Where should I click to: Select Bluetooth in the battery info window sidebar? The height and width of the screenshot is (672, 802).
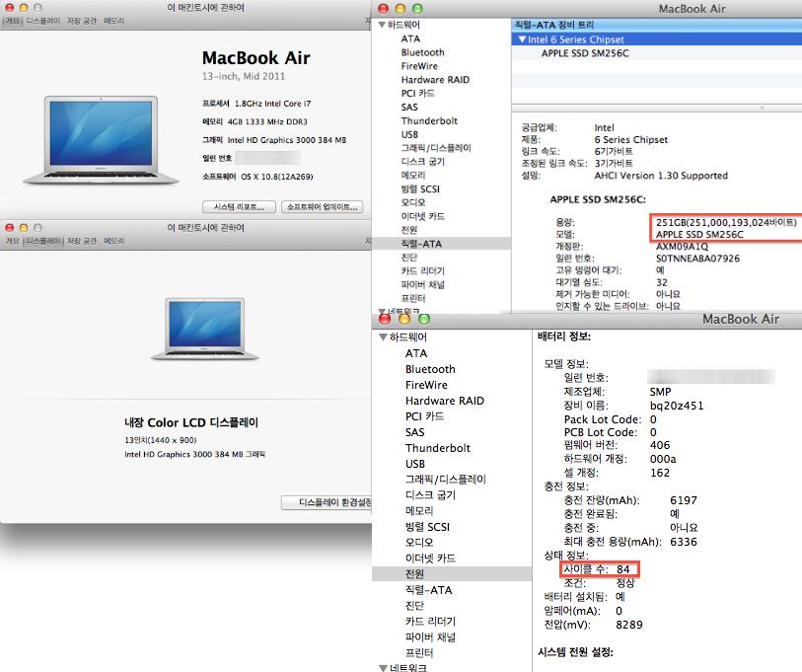point(430,369)
